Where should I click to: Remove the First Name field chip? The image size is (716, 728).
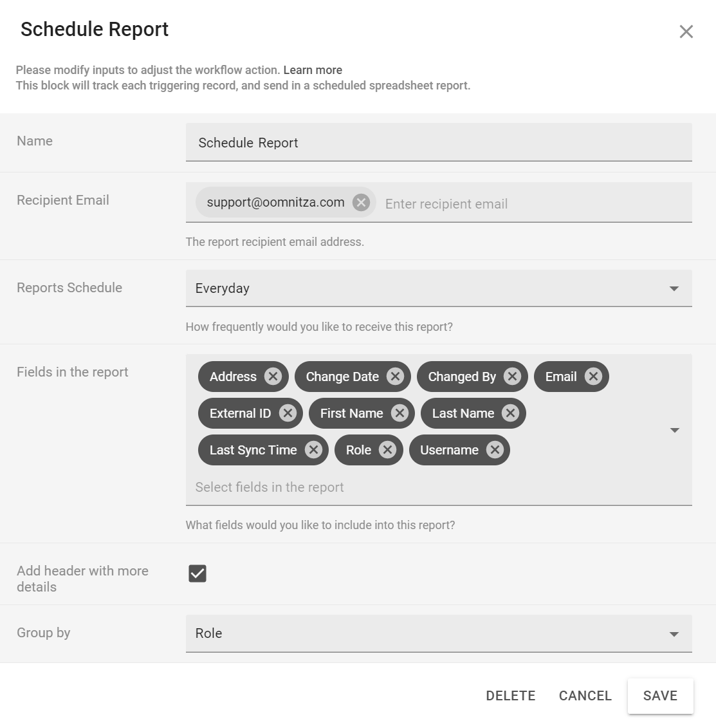point(399,413)
